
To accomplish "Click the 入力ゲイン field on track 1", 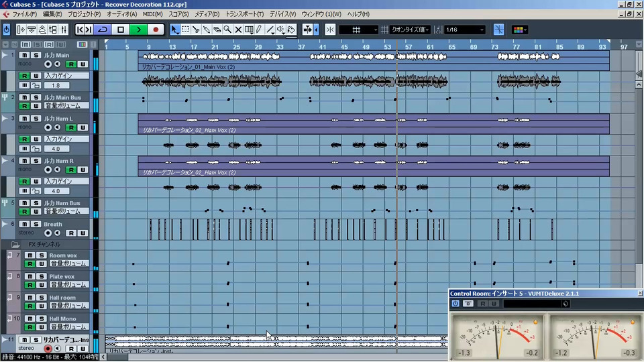I will tap(66, 76).
